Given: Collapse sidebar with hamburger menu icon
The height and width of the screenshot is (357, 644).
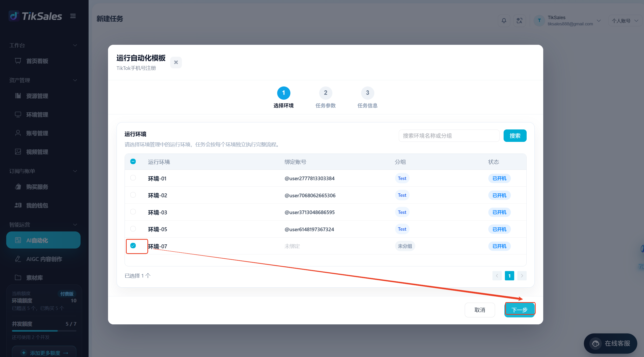Looking at the screenshot, I should [x=73, y=16].
